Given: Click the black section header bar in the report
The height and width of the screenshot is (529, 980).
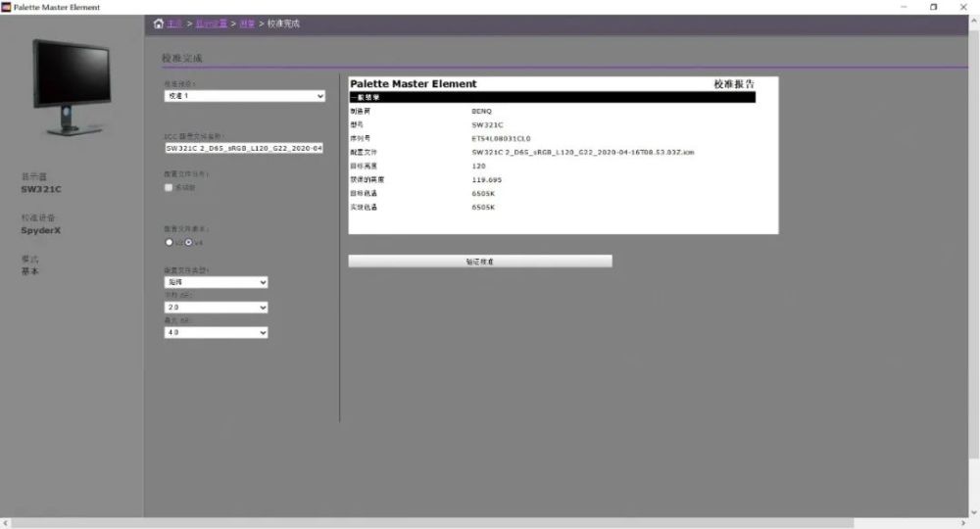Looking at the screenshot, I should click(552, 97).
